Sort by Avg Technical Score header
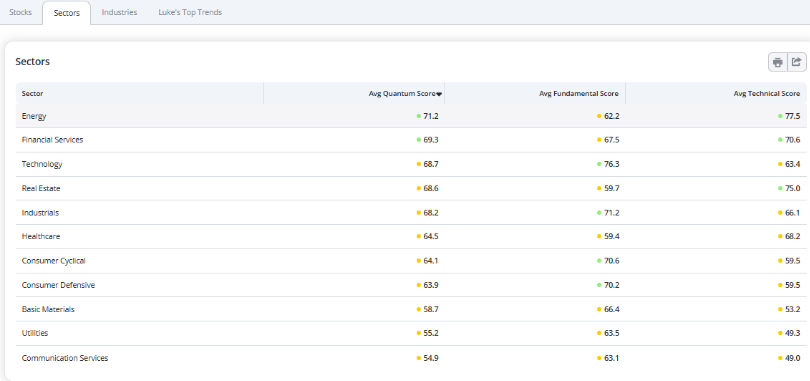810x381 pixels. 767,93
